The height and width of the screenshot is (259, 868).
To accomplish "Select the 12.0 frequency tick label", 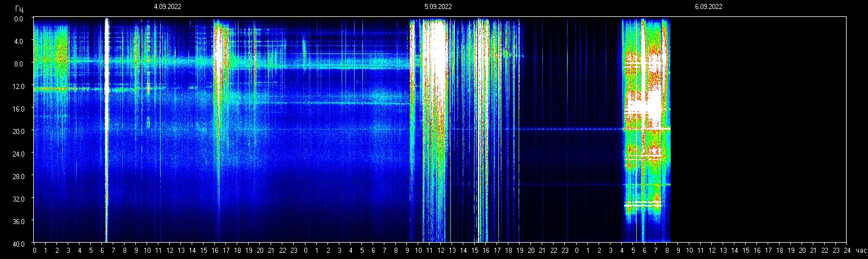I will (x=19, y=86).
